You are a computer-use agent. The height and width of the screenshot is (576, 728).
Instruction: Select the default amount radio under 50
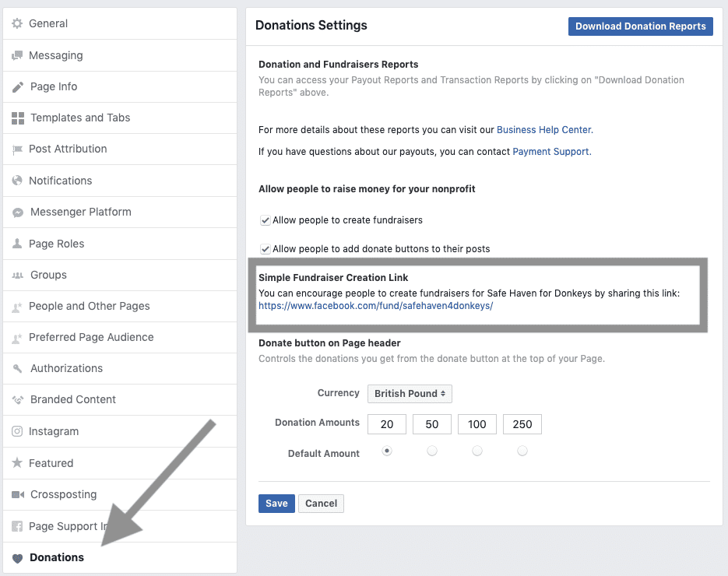pyautogui.click(x=432, y=451)
